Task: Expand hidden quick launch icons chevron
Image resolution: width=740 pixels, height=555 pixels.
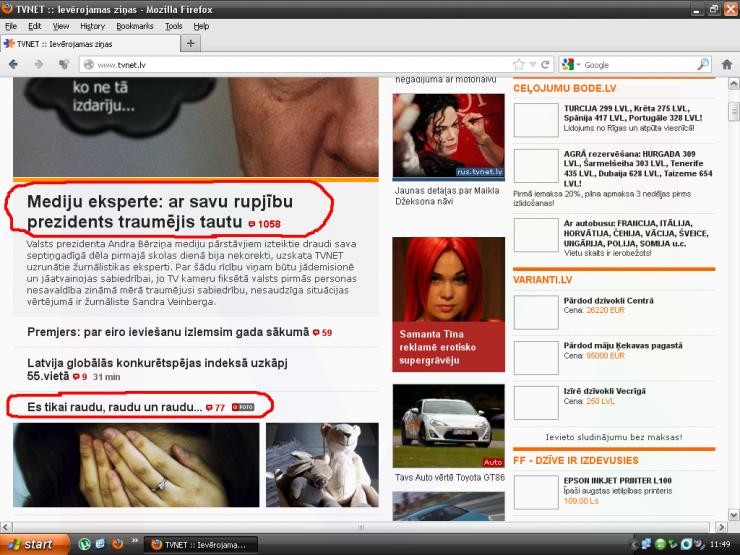Action: [135, 541]
